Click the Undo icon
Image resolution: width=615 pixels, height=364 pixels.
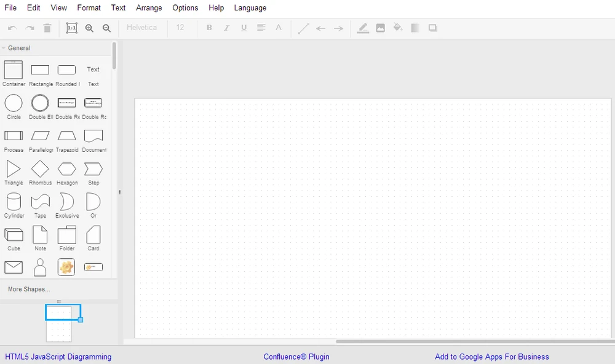(11, 28)
